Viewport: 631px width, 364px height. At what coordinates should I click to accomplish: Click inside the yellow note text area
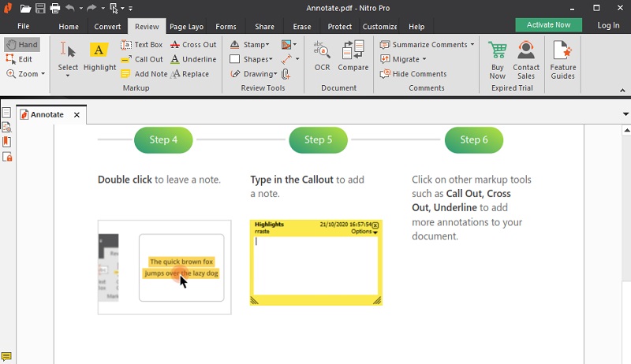point(316,266)
